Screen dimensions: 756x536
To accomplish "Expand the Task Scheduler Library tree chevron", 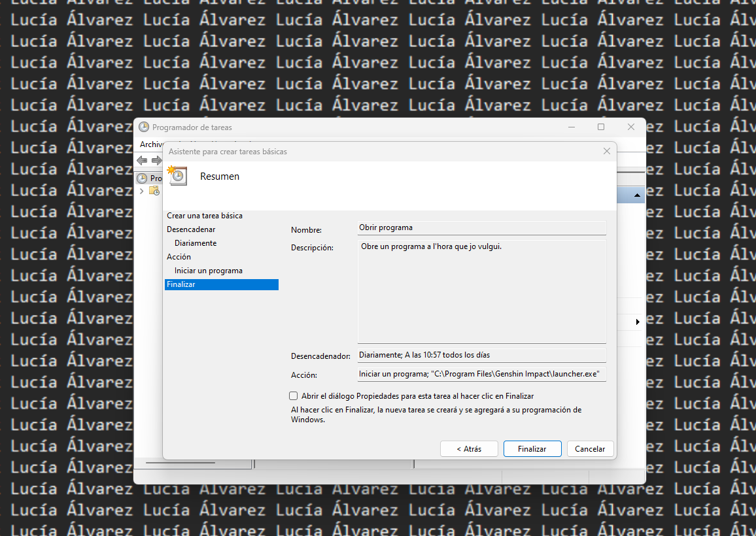I will pyautogui.click(x=143, y=191).
